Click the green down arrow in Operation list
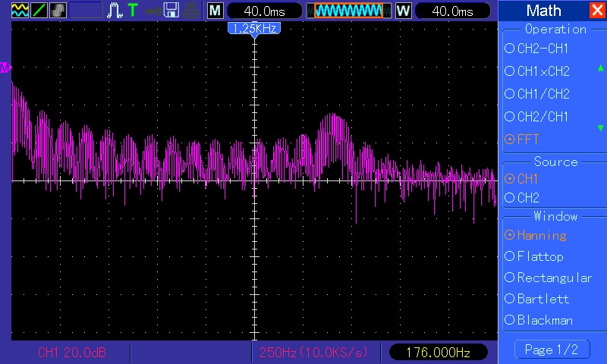The height and width of the screenshot is (364, 607). click(x=600, y=128)
